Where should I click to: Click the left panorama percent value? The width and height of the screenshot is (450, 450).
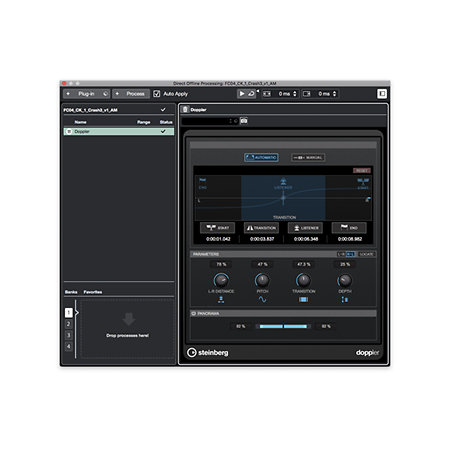click(x=241, y=326)
